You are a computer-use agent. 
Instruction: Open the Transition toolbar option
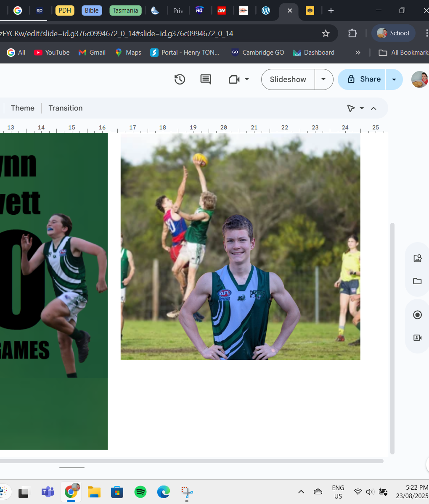coord(65,108)
